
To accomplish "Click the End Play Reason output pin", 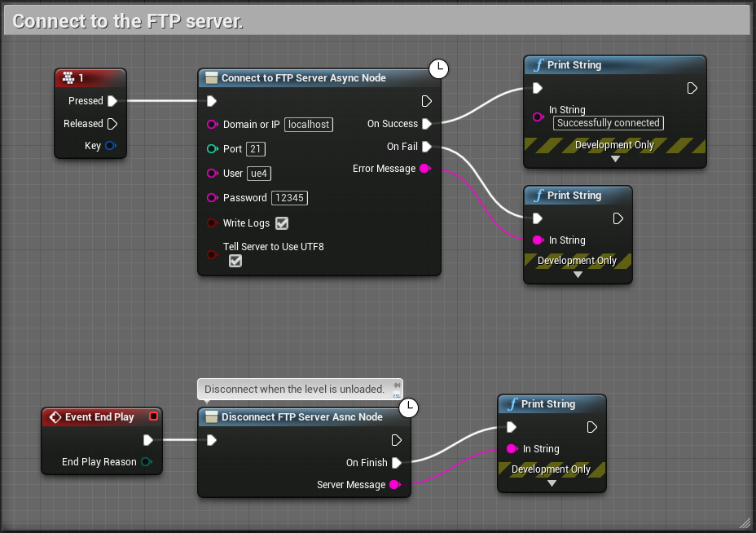I will coord(146,462).
